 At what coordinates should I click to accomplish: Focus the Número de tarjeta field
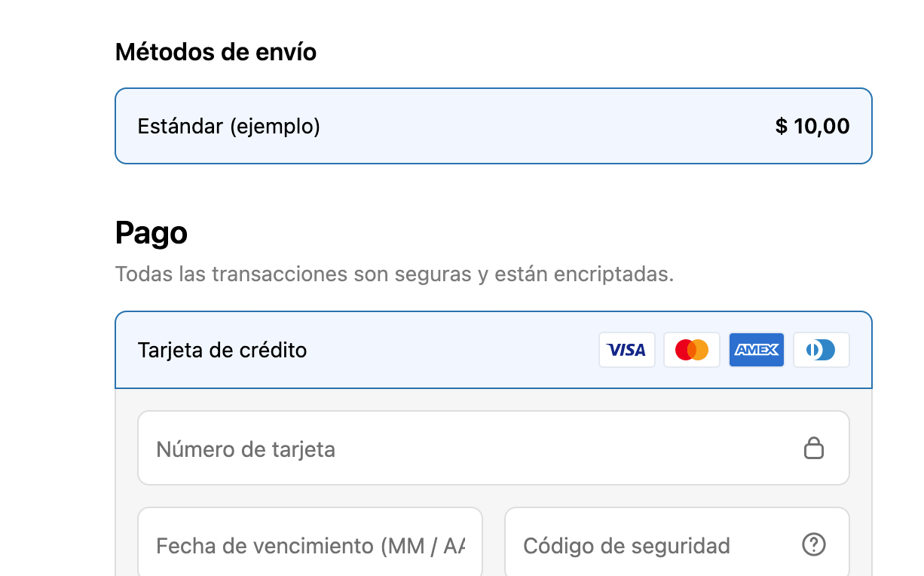coord(467,449)
